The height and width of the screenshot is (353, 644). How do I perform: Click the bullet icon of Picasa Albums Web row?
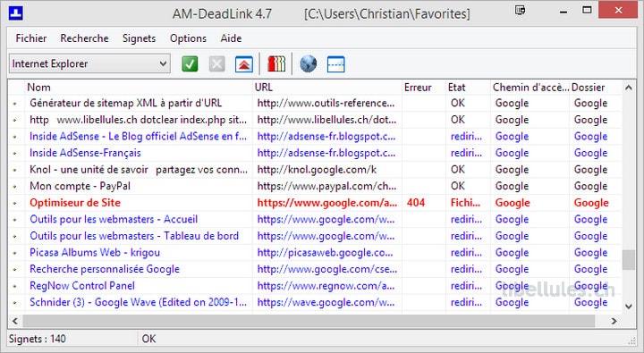pyautogui.click(x=15, y=253)
